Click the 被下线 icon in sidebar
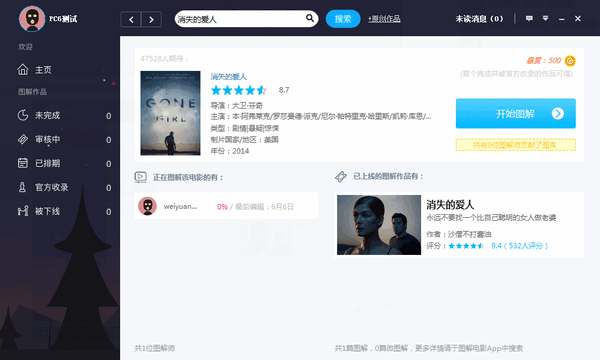 (x=23, y=211)
